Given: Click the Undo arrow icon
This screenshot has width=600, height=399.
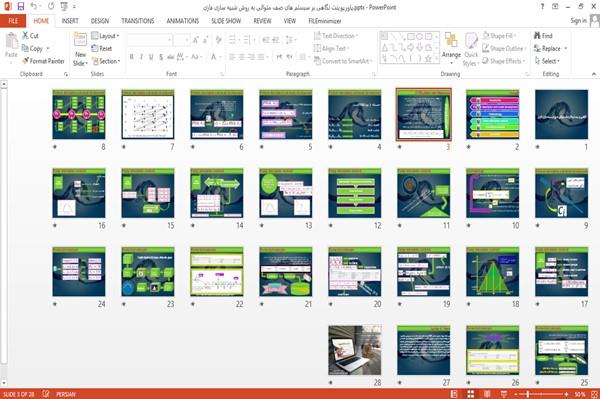Looking at the screenshot, I should click(34, 6).
